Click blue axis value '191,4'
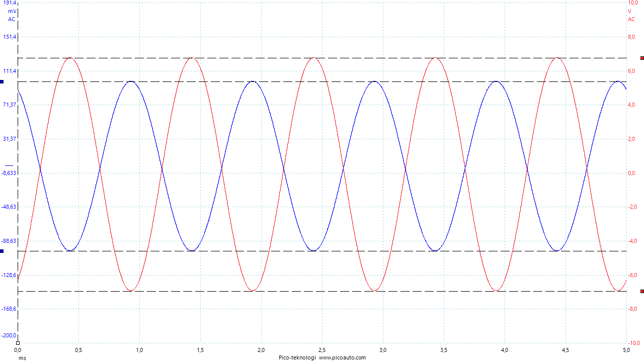The image size is (644, 362). click(x=10, y=3)
